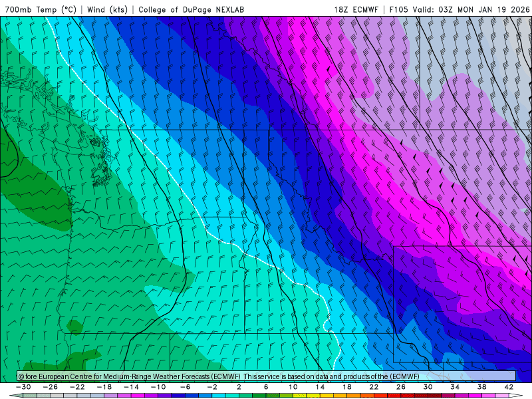Click the ECMWF copyright notice banner
Viewport: 532px width, 399px height.
coord(267,376)
